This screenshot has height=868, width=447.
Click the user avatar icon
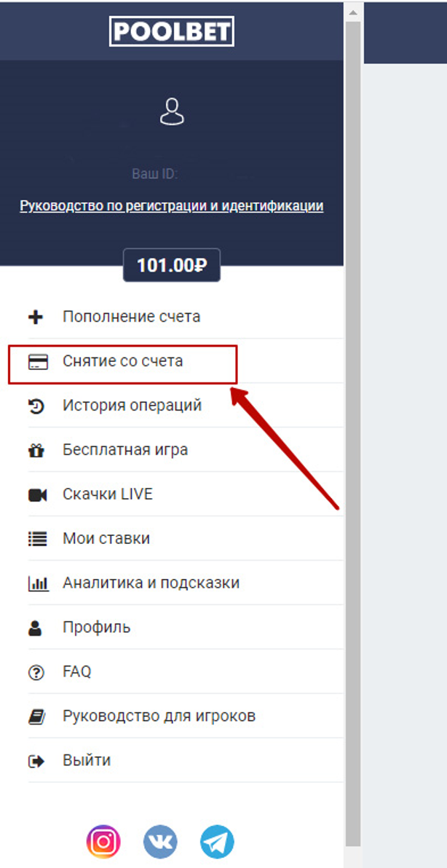[x=172, y=112]
